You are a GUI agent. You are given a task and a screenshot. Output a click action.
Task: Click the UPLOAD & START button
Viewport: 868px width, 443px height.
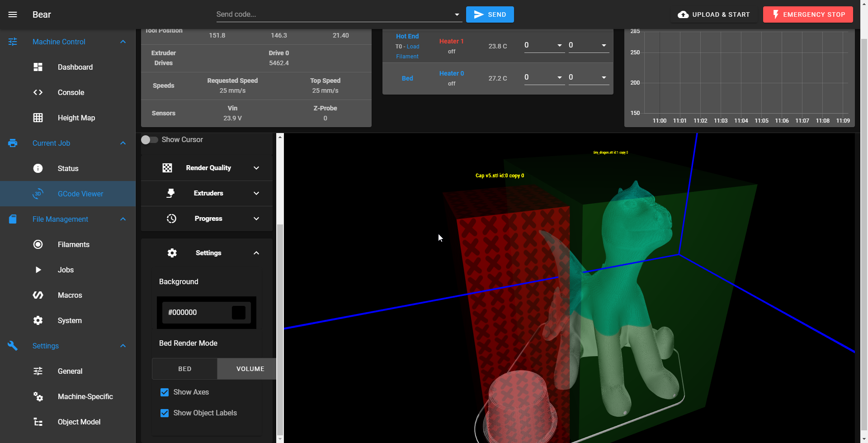pos(714,14)
